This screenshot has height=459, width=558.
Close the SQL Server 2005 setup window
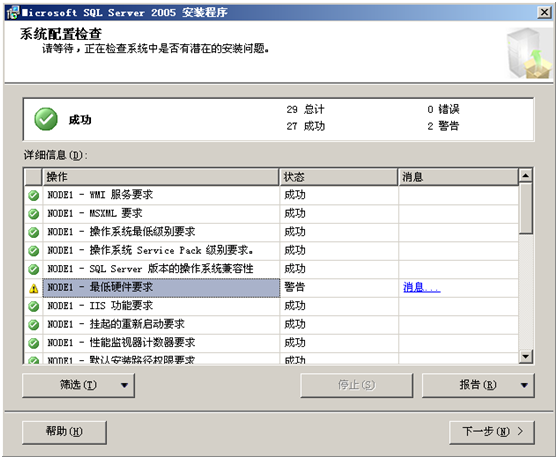pyautogui.click(x=544, y=12)
